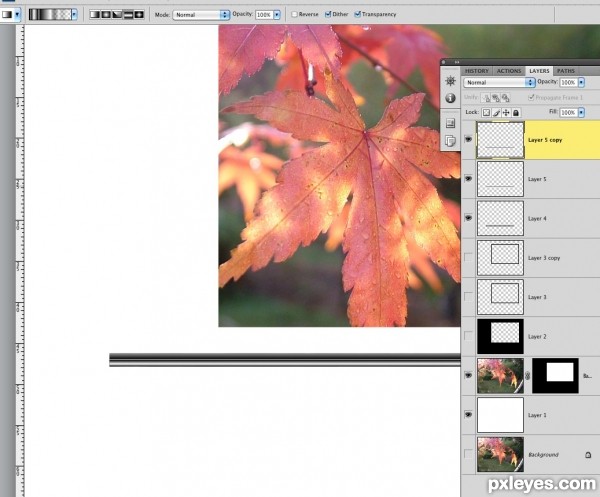Select Background layer thumbnail
This screenshot has width=600, height=497.
pos(500,455)
